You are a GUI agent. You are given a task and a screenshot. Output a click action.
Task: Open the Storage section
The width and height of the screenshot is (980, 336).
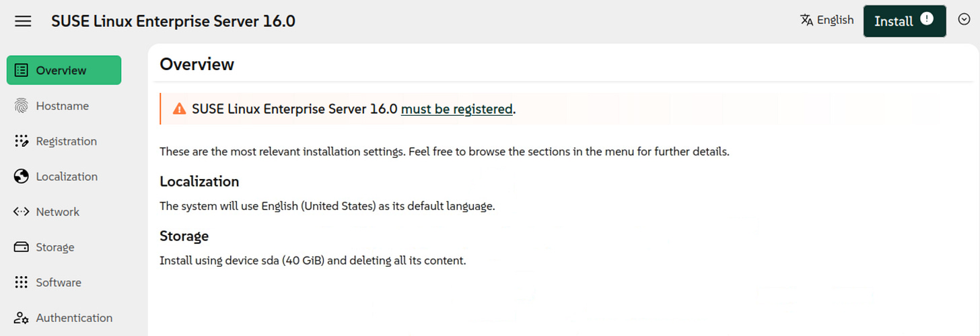coord(64,247)
